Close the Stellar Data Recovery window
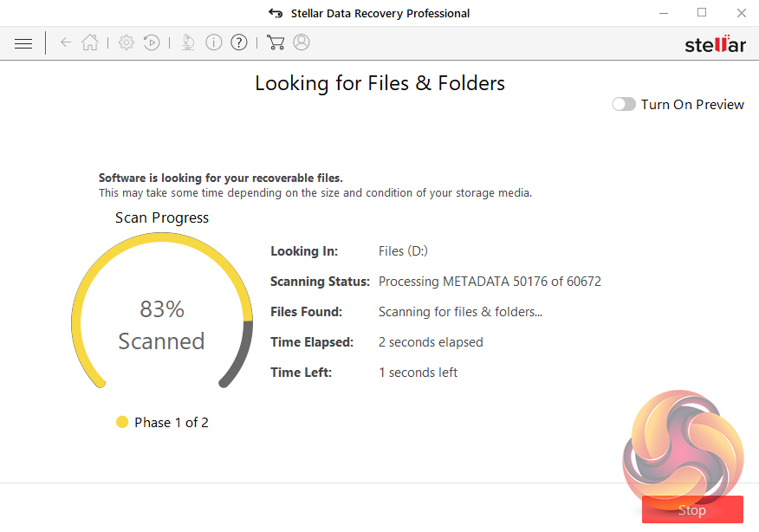Screen dimensions: 759x532 741,13
